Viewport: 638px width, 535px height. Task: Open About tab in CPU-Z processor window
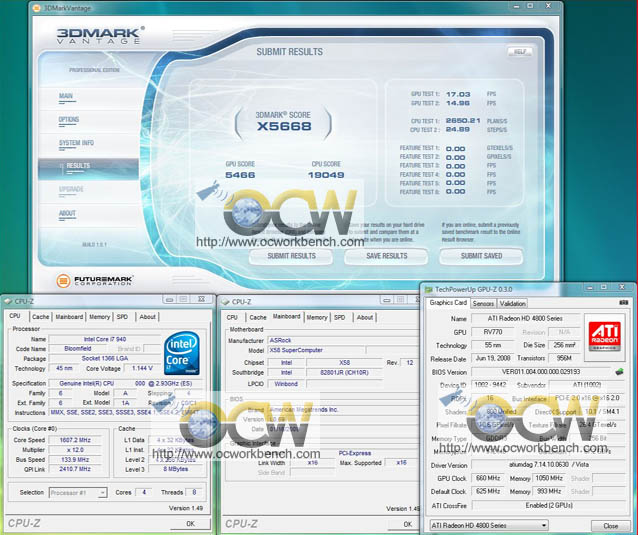click(147, 317)
